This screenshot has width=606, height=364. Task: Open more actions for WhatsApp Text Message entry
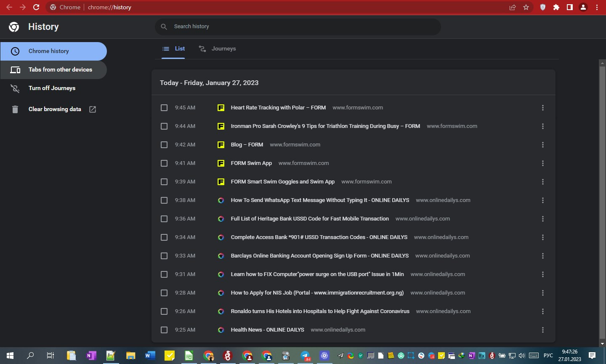pyautogui.click(x=543, y=200)
